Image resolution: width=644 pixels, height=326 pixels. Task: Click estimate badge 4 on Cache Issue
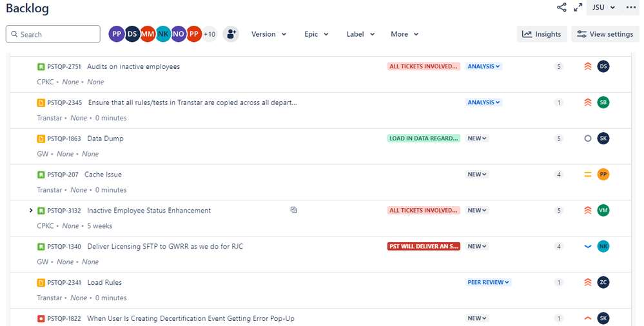[558, 175]
